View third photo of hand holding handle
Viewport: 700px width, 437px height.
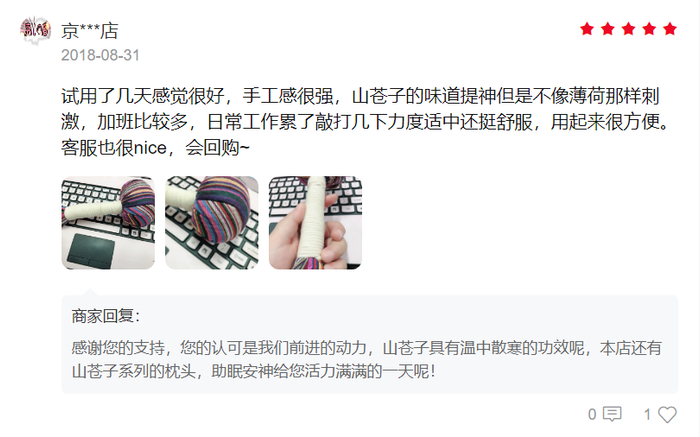pos(315,223)
